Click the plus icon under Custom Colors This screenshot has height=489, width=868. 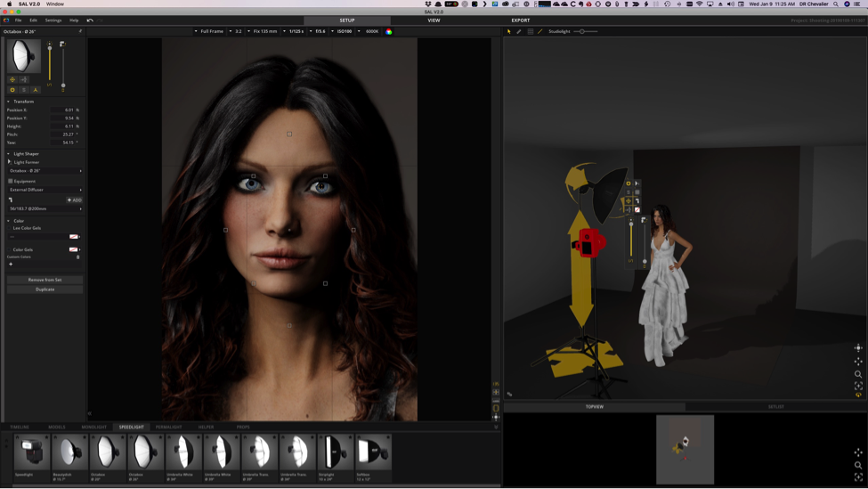click(x=11, y=265)
